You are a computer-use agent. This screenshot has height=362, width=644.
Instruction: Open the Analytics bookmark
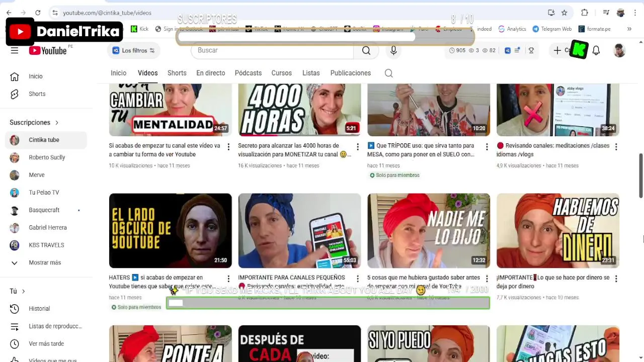click(x=512, y=29)
